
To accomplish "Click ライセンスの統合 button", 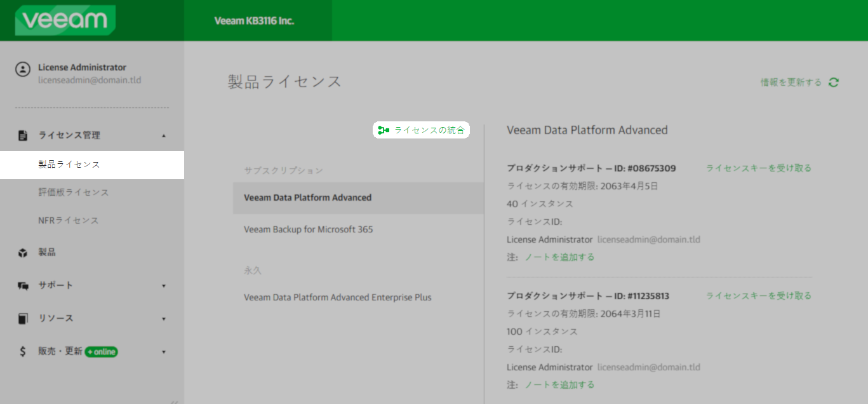I will pos(421,130).
